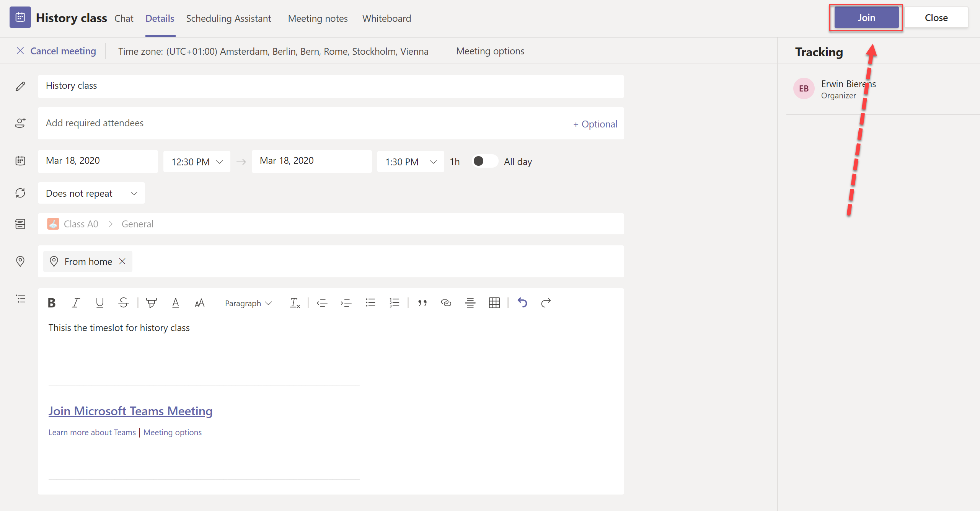This screenshot has width=980, height=511.
Task: Click the insert link icon
Action: click(446, 303)
